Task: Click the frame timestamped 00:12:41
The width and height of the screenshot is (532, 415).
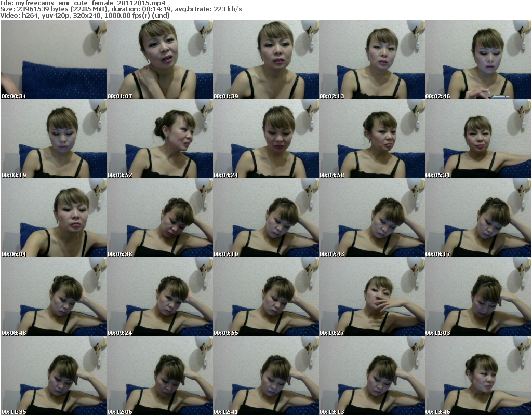Action: click(266, 376)
